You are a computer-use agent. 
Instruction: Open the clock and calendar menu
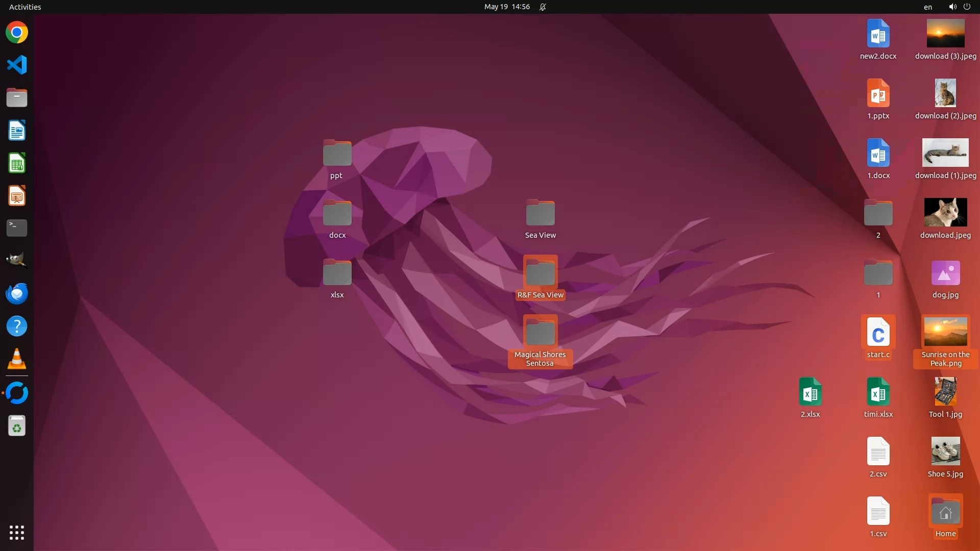[507, 7]
